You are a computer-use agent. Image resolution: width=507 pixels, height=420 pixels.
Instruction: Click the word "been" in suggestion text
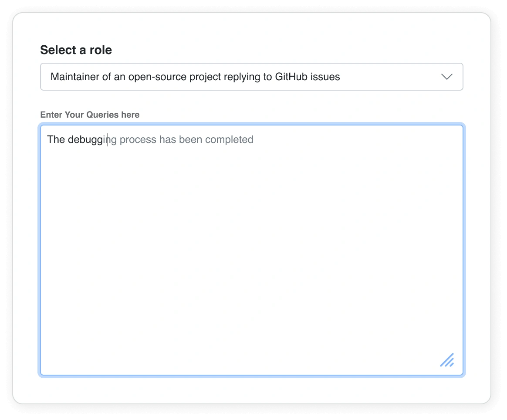point(190,139)
